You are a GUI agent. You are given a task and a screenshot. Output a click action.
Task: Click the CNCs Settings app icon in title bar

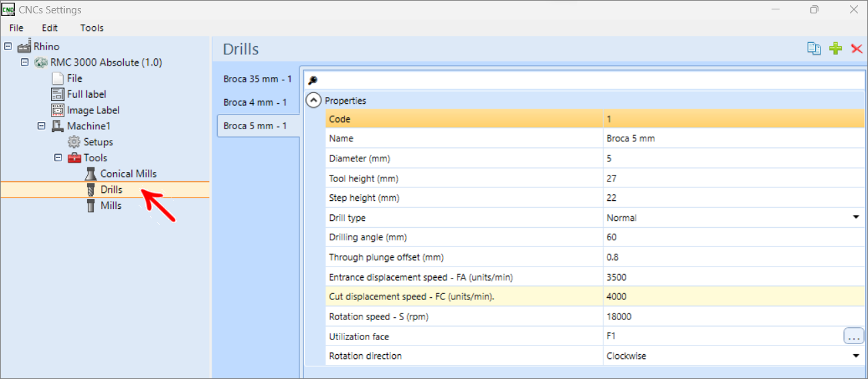[7, 9]
